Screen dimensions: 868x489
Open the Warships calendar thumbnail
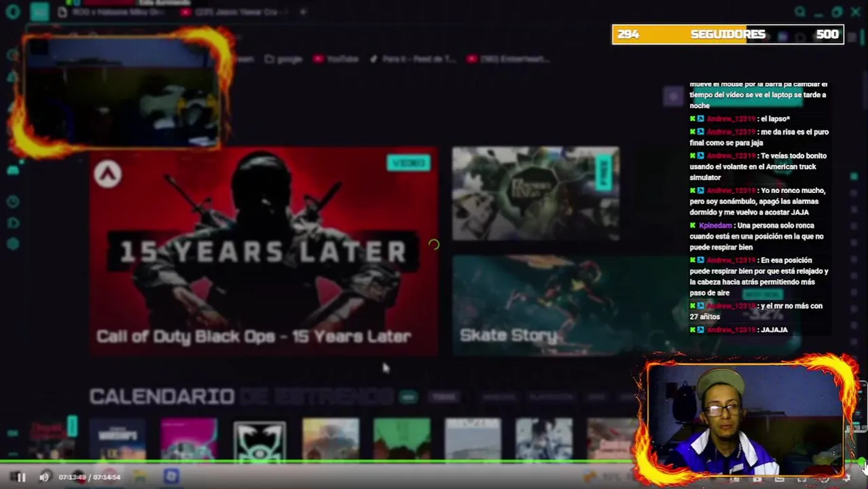117,440
